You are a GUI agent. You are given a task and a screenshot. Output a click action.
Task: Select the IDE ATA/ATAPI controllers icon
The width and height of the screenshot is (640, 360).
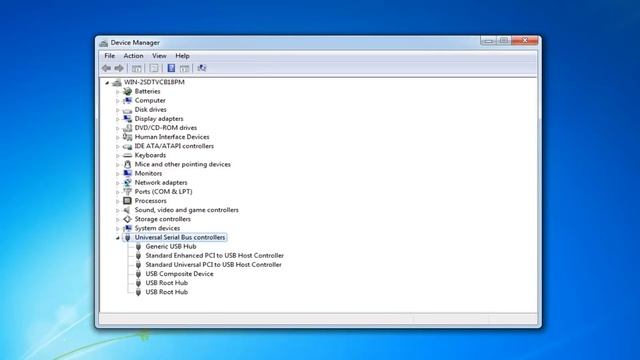click(127, 146)
